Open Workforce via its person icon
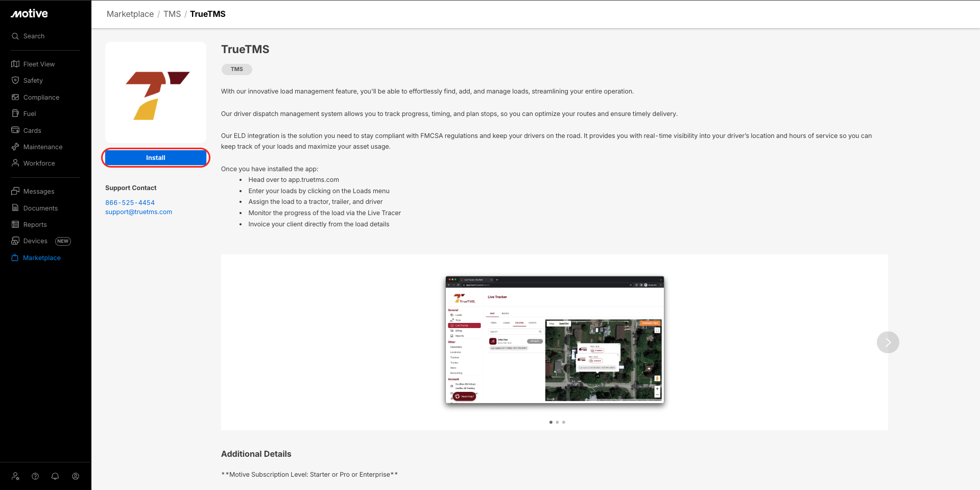Screen dimensions: 980x490 [x=15, y=163]
